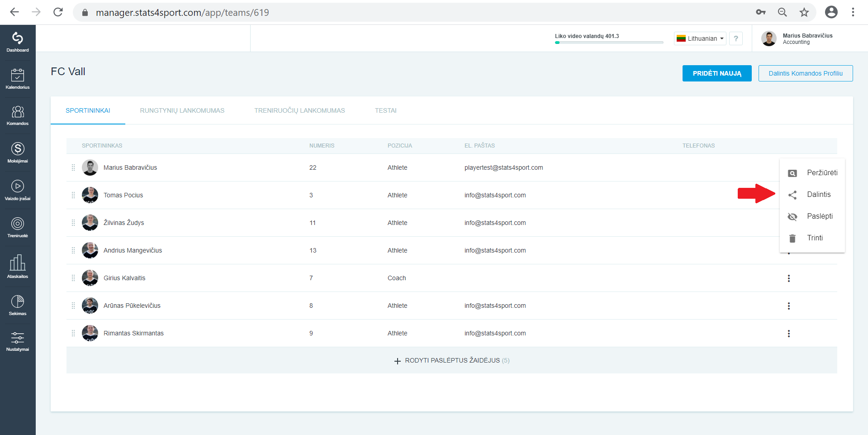Open Sekimas tracking icon

18,305
